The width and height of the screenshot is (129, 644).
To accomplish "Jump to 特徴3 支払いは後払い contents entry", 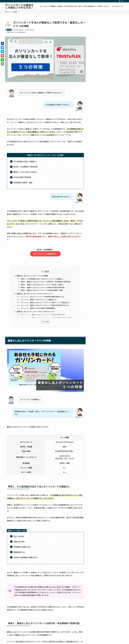I will pos(42,285).
